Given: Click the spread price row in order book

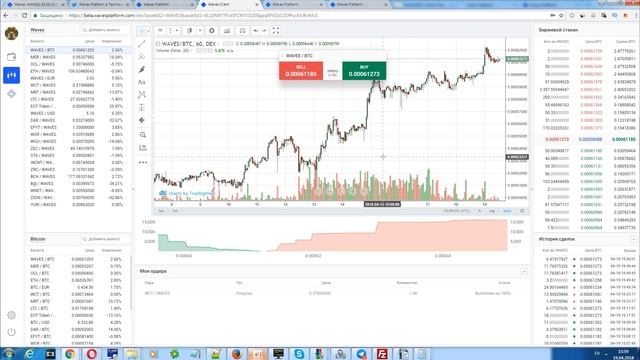Looking at the screenshot, I should [x=588, y=139].
